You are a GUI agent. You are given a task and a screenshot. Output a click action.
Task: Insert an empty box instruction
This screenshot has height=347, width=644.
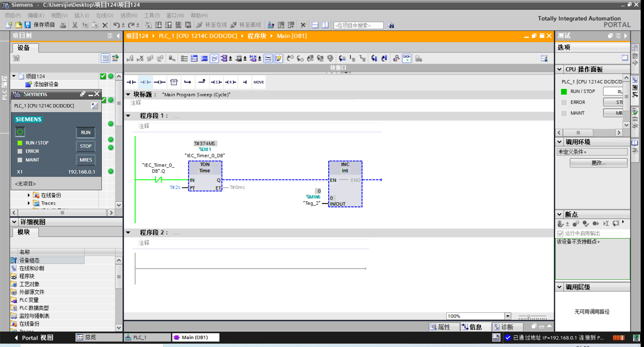click(x=174, y=82)
